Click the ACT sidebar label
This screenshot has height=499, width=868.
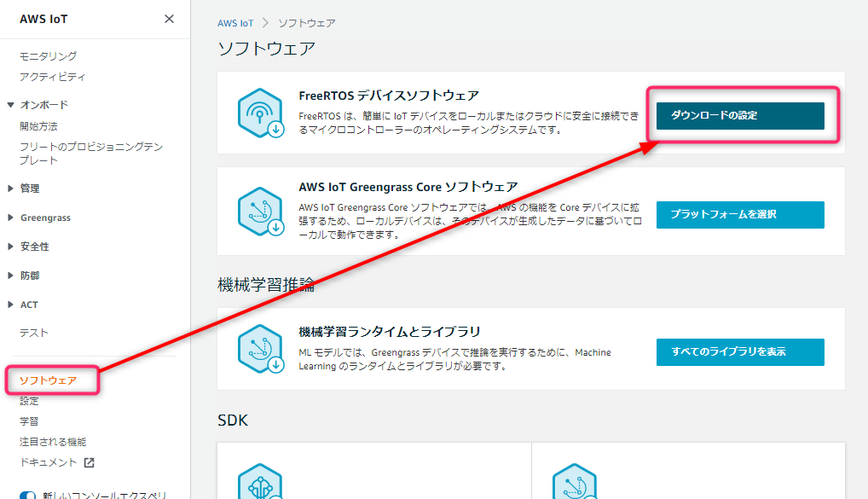point(29,305)
